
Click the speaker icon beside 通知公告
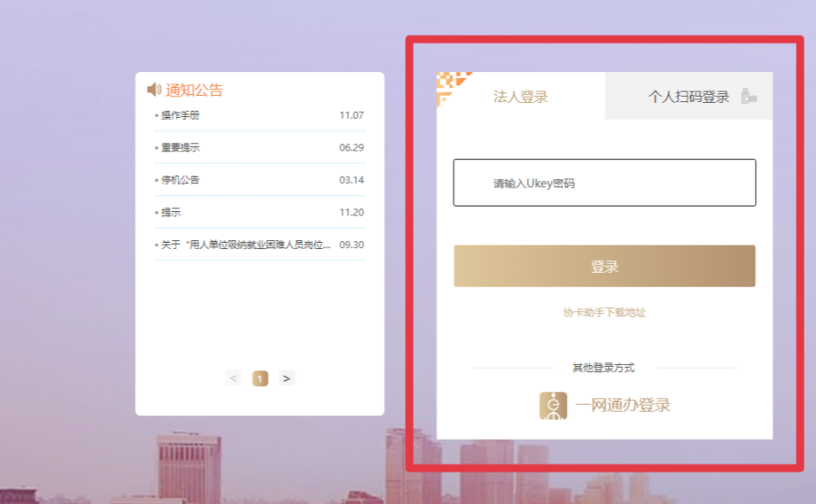coord(154,90)
